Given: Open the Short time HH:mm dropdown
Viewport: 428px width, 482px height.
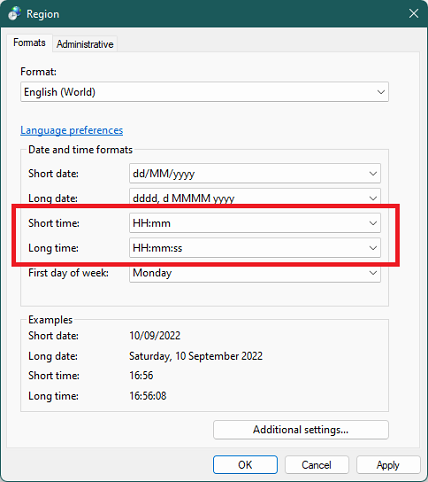Looking at the screenshot, I should (255, 223).
